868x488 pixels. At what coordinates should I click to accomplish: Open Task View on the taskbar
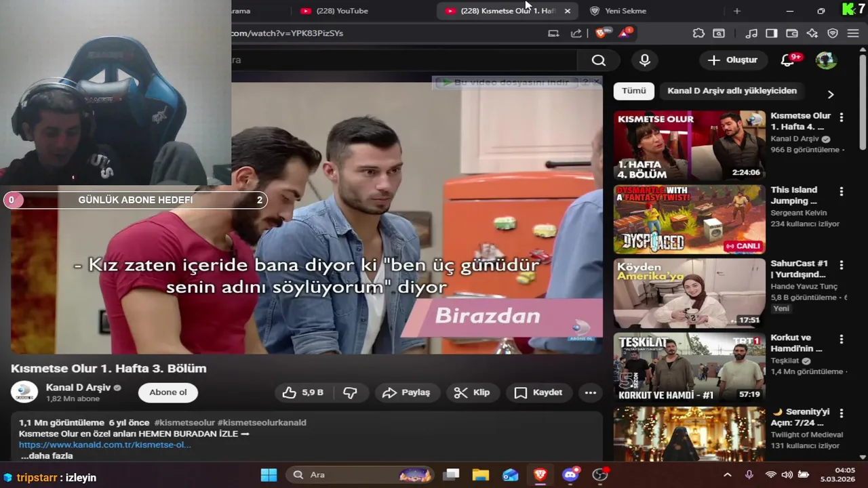click(x=451, y=475)
